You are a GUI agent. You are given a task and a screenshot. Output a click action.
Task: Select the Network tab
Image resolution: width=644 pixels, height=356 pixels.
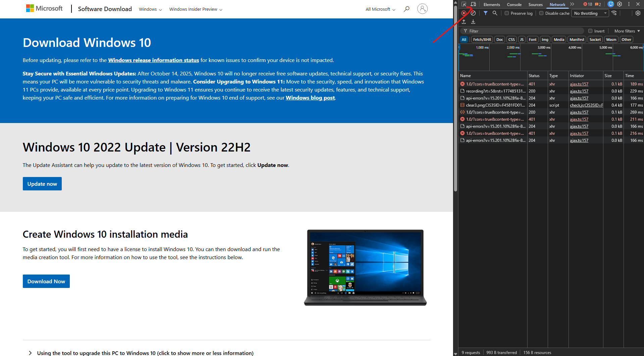pyautogui.click(x=557, y=4)
